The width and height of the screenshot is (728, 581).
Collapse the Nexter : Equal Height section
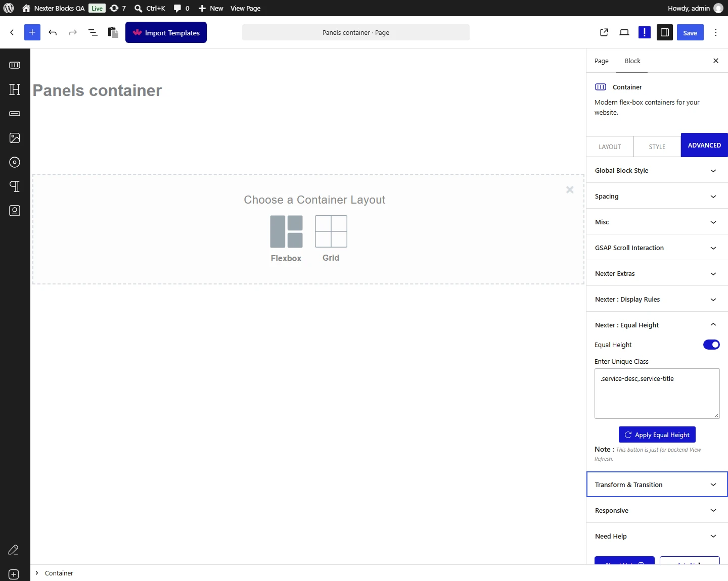[x=657, y=325]
